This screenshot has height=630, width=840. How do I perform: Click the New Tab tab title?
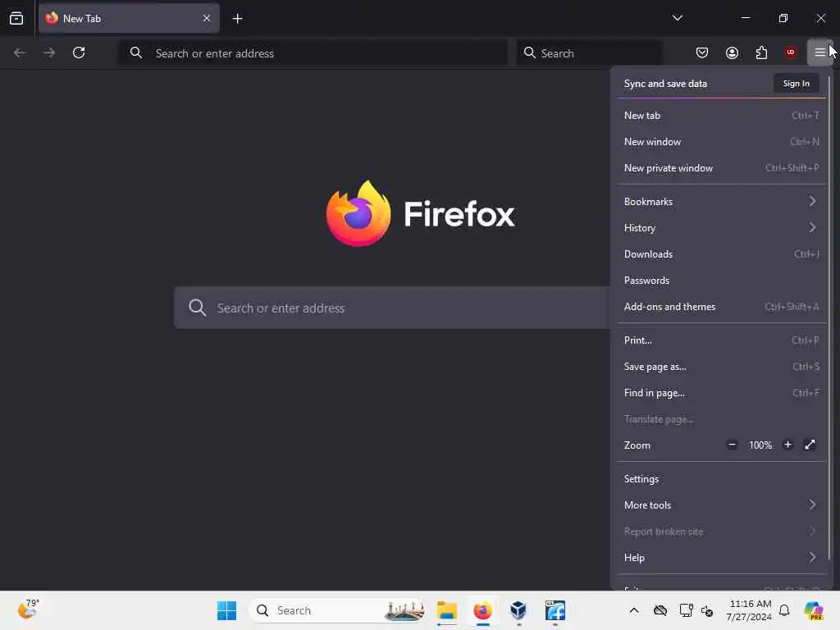[82, 19]
